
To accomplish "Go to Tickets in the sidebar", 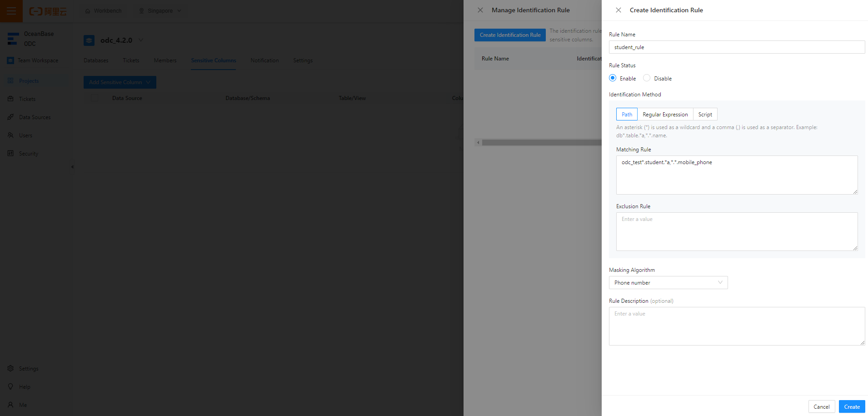I will tap(27, 99).
